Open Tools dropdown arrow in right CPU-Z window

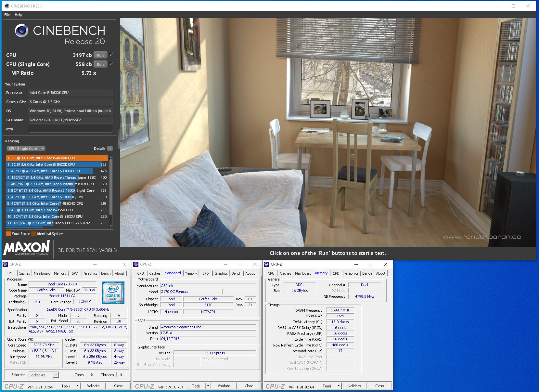[339, 386]
